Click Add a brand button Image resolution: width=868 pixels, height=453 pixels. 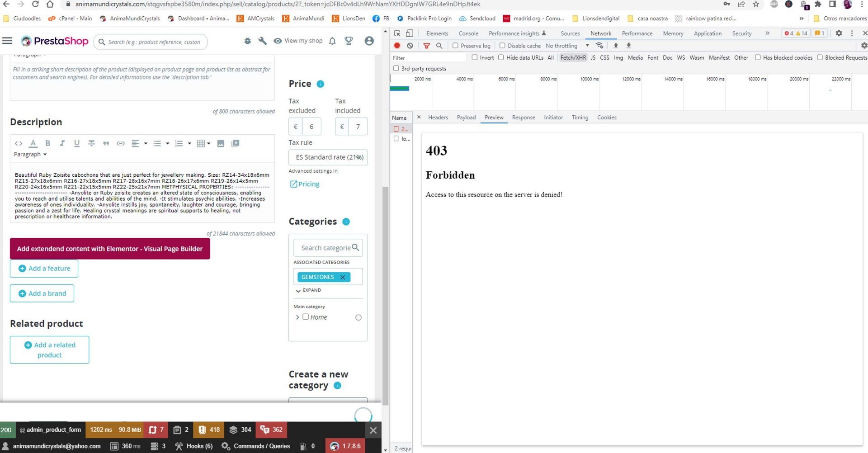click(42, 293)
